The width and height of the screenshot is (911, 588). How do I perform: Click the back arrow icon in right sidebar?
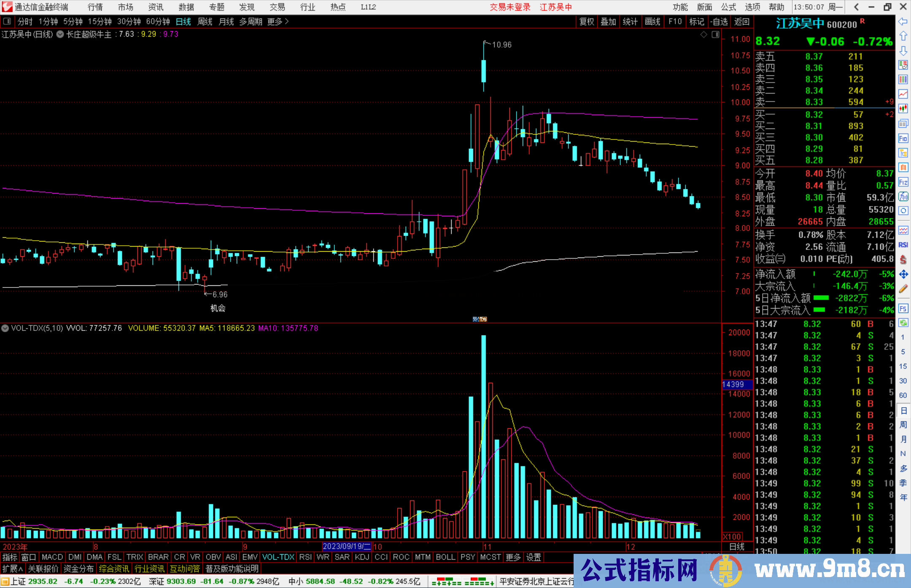point(903,21)
